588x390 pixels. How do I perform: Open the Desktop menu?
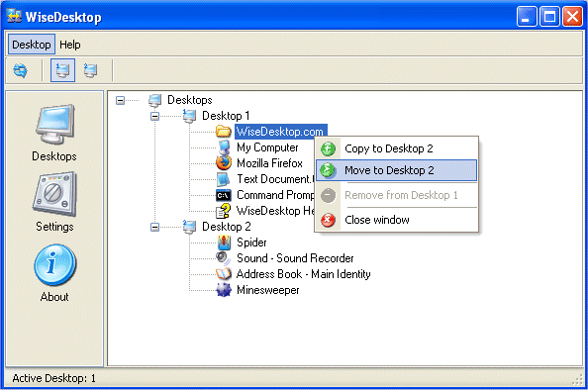[x=32, y=45]
